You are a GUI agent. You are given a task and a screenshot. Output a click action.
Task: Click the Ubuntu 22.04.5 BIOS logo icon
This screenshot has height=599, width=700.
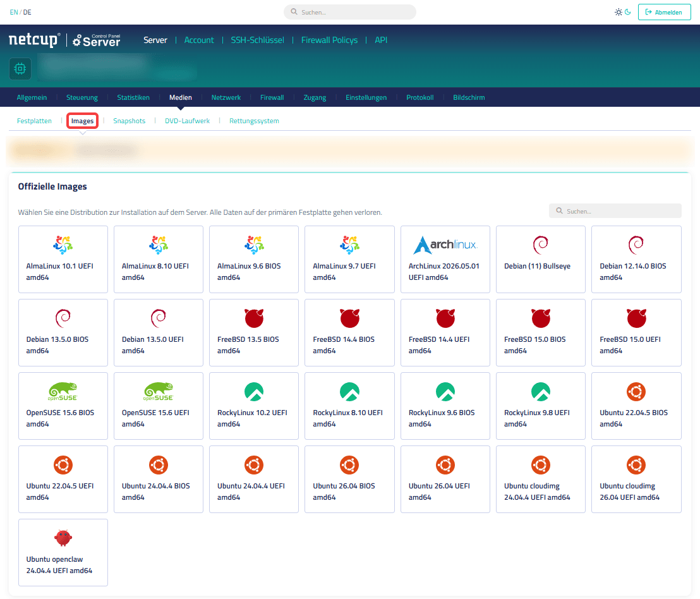(x=636, y=392)
